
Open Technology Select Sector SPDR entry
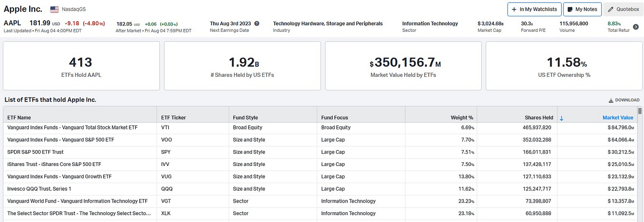point(79,213)
